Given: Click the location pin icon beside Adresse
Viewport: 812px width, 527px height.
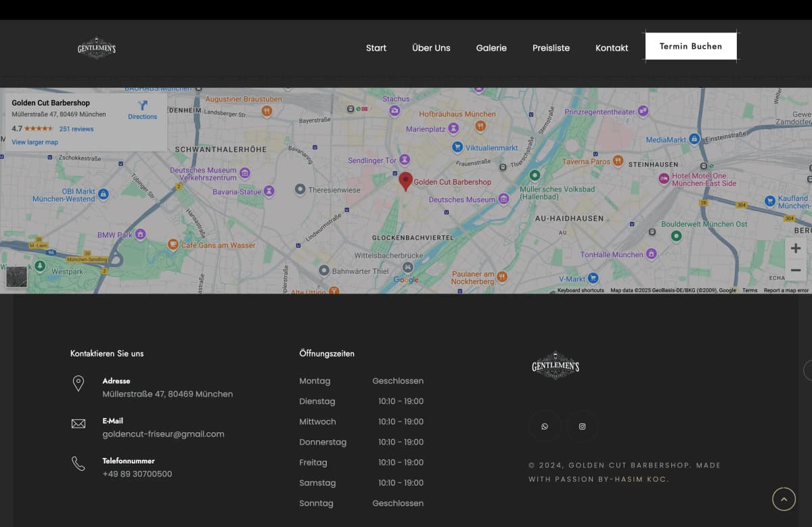Looking at the screenshot, I should 78,384.
